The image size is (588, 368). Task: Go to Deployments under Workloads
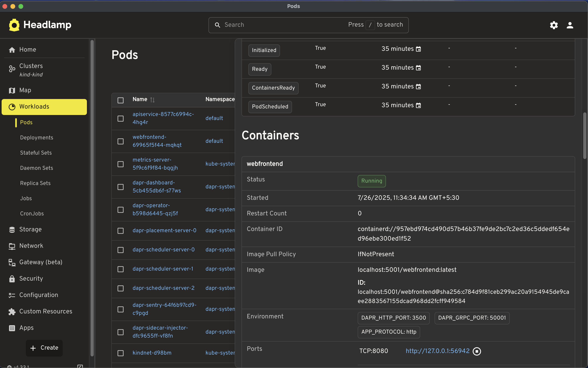37,138
